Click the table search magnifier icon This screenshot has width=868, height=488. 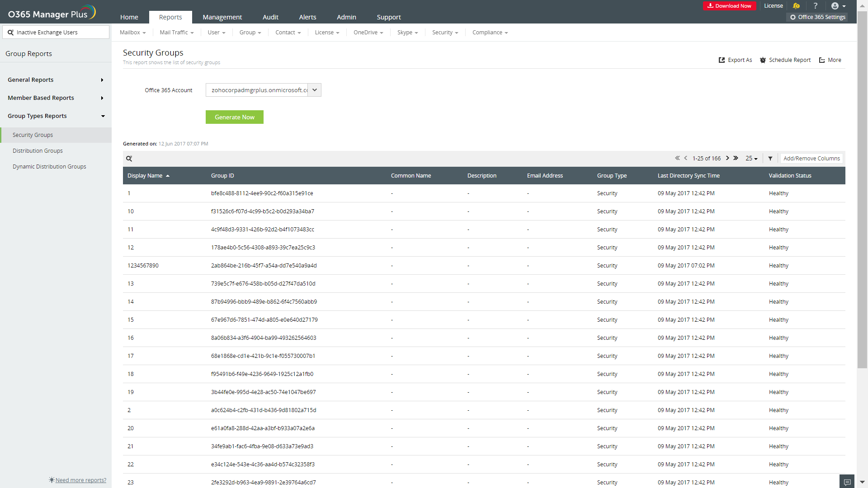point(129,159)
